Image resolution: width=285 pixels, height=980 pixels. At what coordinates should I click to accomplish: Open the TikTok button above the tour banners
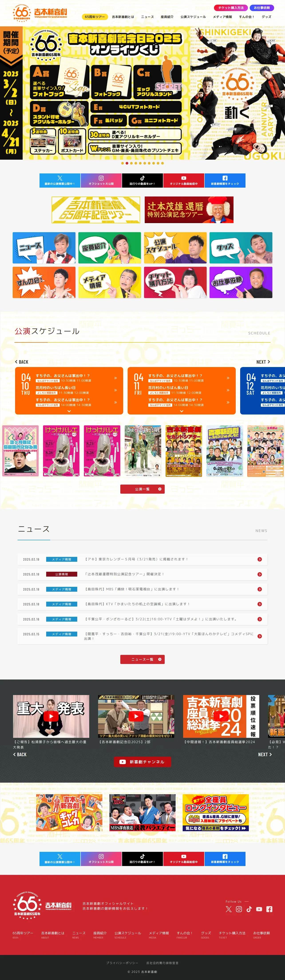[x=142, y=180]
